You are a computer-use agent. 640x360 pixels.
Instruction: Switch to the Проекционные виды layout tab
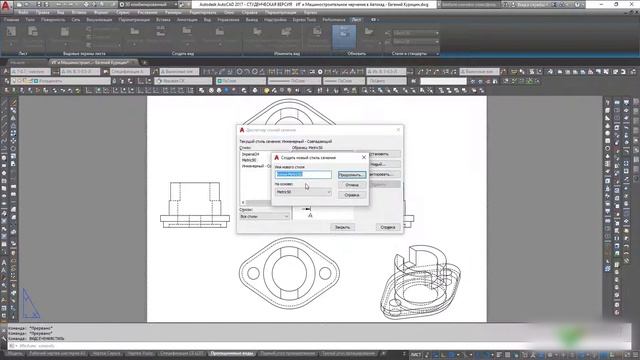click(x=232, y=353)
